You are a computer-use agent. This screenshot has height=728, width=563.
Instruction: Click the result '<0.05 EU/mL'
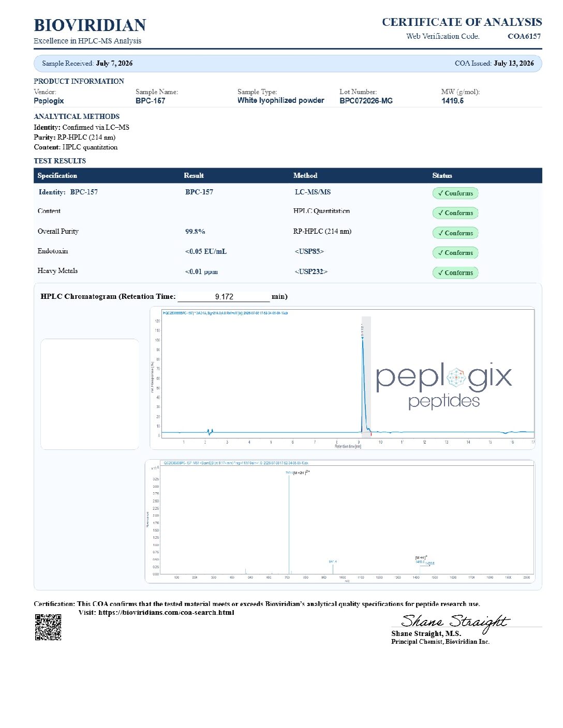206,251
